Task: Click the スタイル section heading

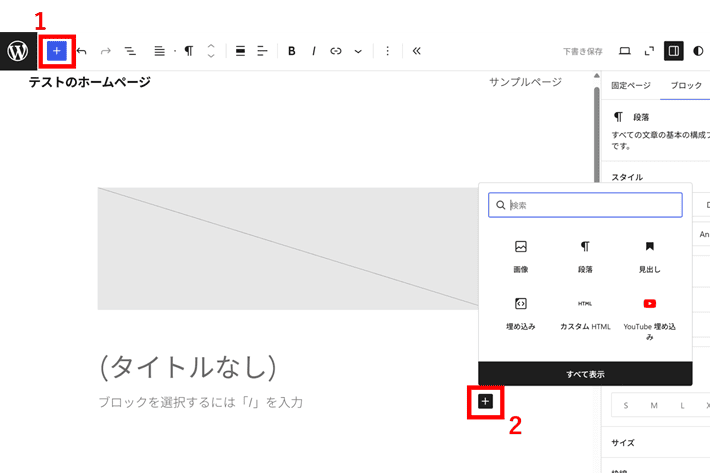Action: tap(627, 177)
